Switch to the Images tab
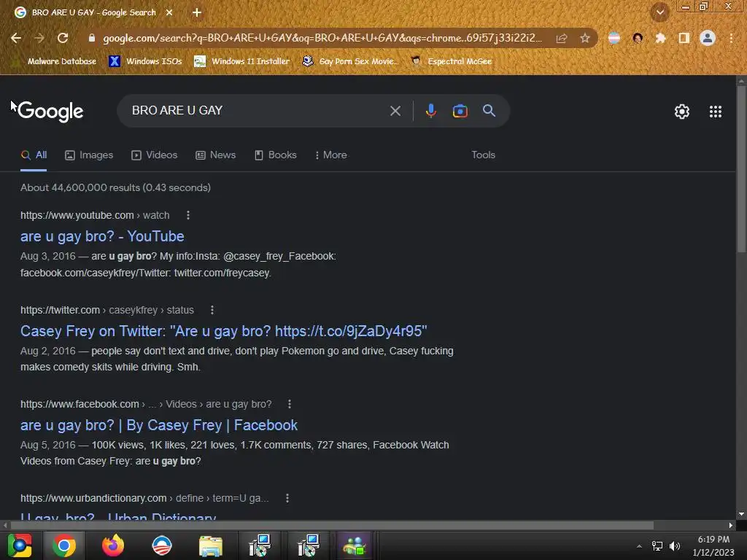Image resolution: width=747 pixels, height=560 pixels. (x=89, y=155)
